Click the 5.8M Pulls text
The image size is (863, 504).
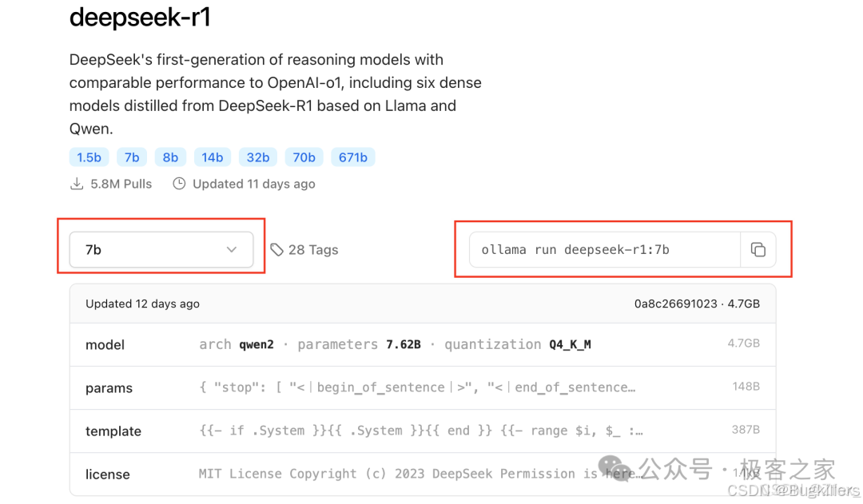coord(121,184)
